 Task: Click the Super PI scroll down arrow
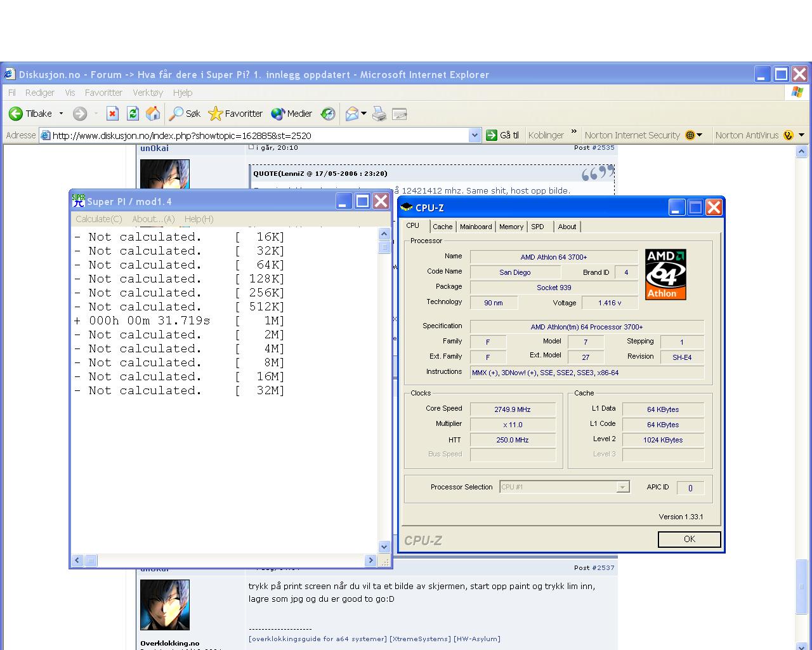pos(384,547)
